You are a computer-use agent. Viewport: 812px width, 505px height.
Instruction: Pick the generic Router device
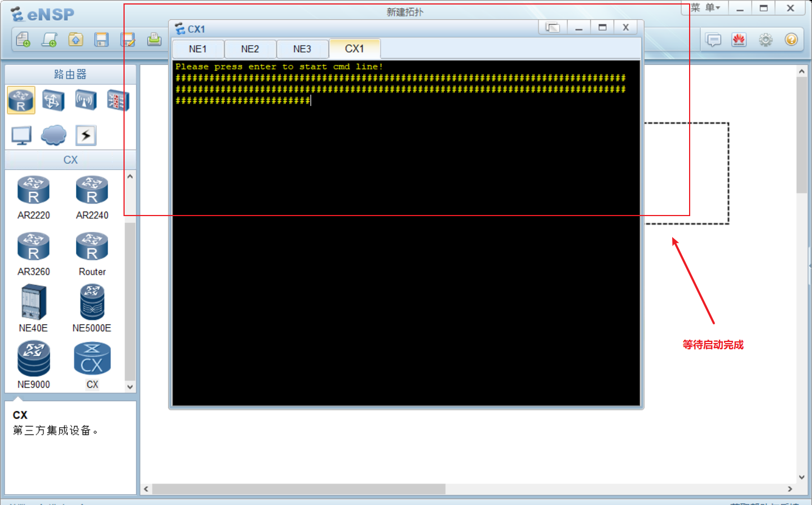pos(92,254)
